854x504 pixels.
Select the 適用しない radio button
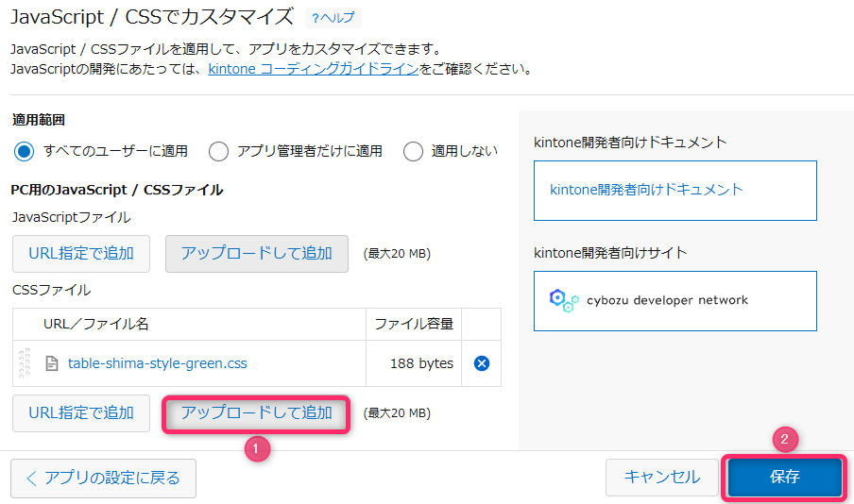(x=413, y=151)
